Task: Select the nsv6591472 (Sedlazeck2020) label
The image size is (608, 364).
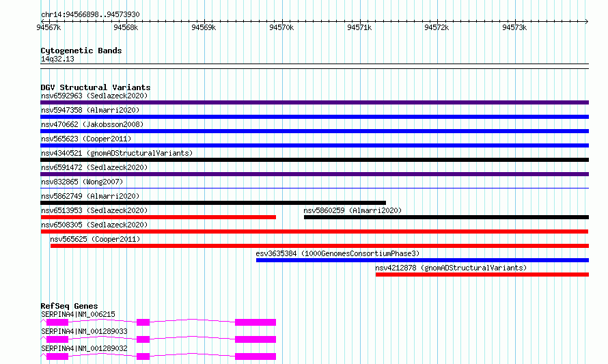Action: 94,167
